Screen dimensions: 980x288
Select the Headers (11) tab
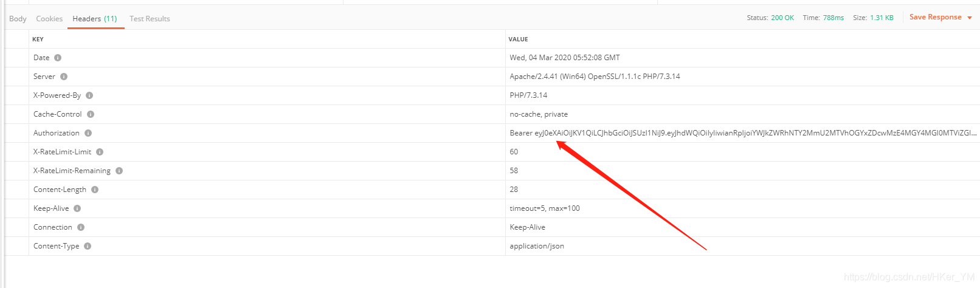pyautogui.click(x=95, y=19)
